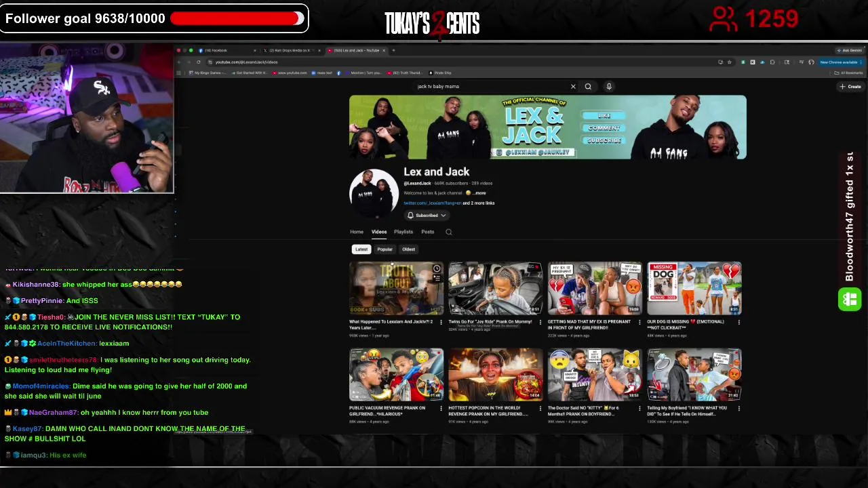Open options menu for 'PUBLIC VACUUM REVENGE PRANK' video
Image resolution: width=868 pixels, height=488 pixels.
click(441, 409)
